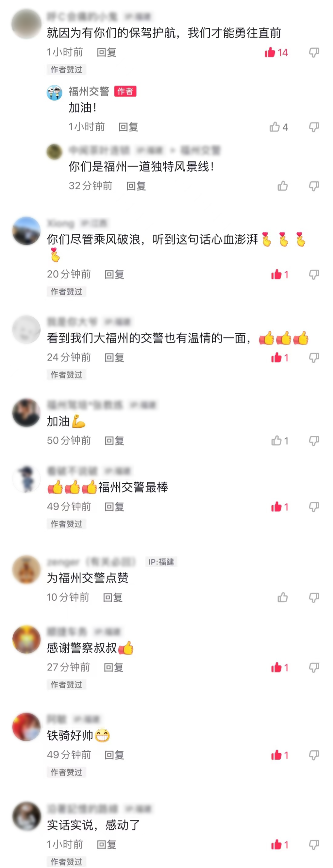
Task: Reply to 福州交警's 加油! comment
Action: [128, 127]
